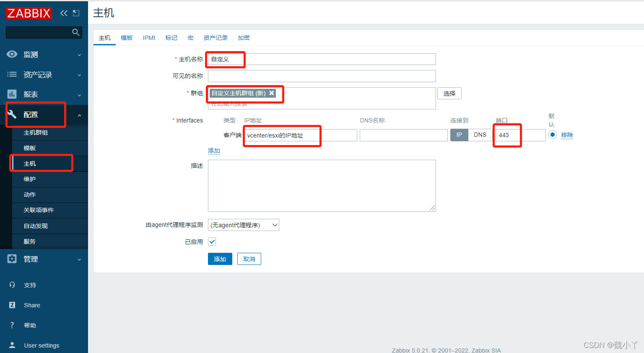
Task: Click the resize handle of 描述 text area
Action: click(432, 208)
